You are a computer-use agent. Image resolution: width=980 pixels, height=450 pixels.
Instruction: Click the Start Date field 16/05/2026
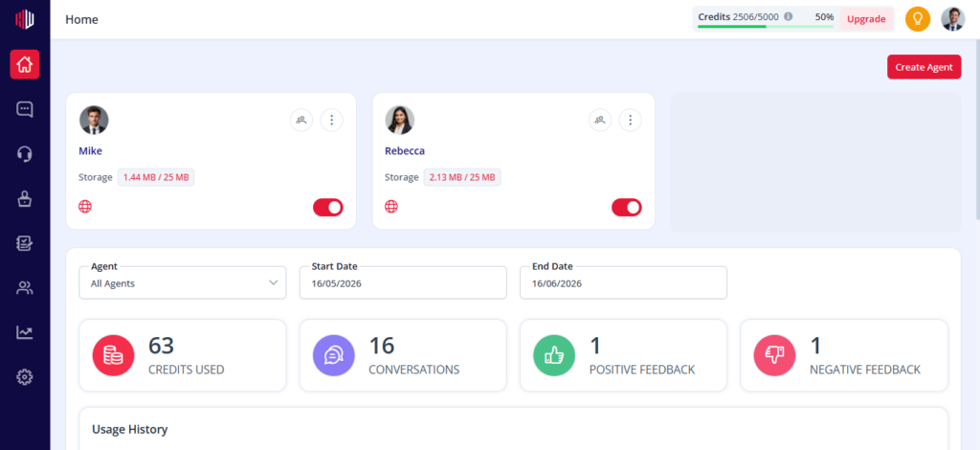point(403,283)
